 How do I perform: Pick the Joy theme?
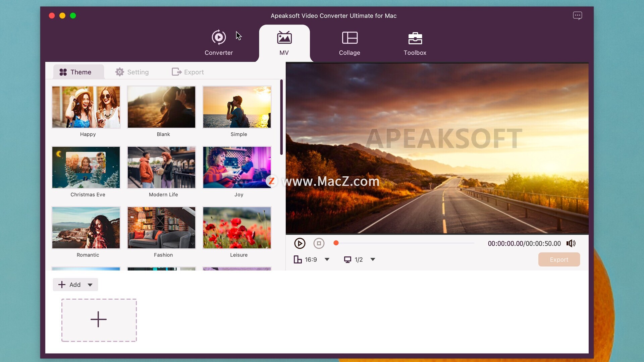pyautogui.click(x=237, y=167)
